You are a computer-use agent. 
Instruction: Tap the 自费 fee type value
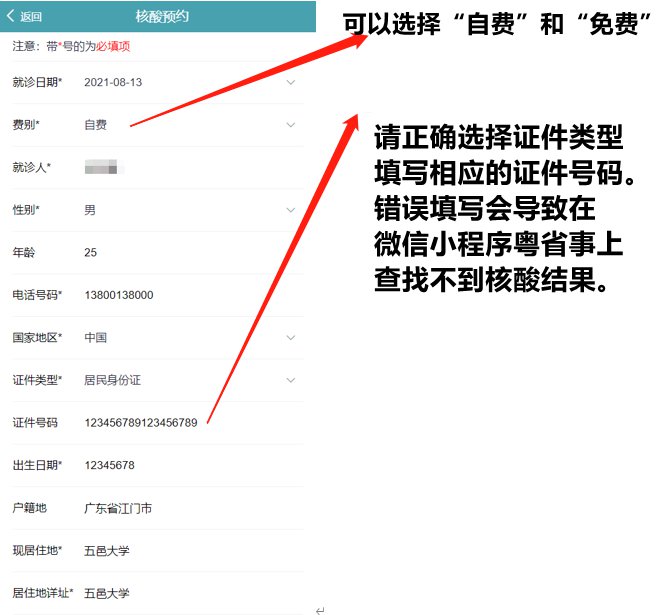point(96,125)
